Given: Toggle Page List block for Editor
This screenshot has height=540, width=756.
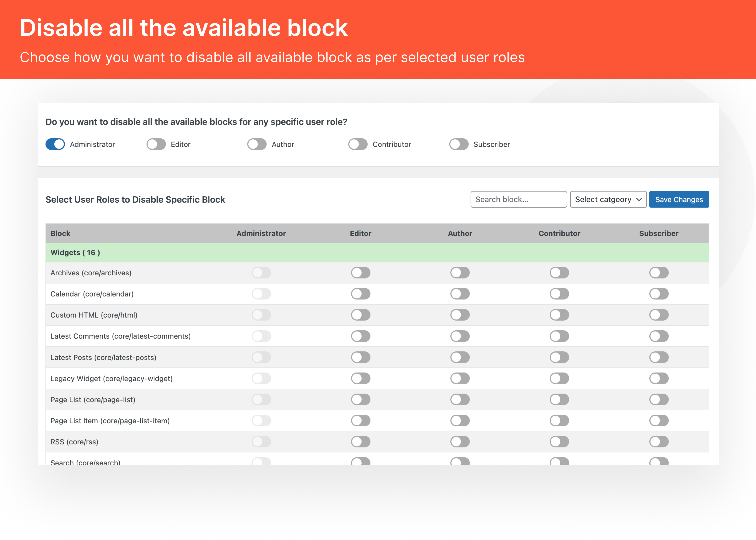Looking at the screenshot, I should (361, 400).
